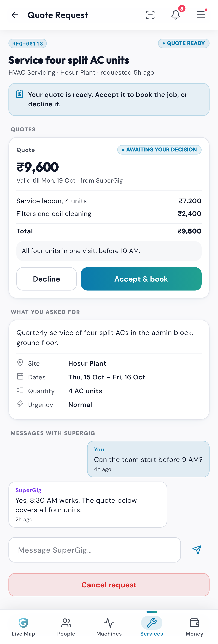The image size is (218, 644).
Task: Tap the Dates calendar icon
Action: click(20, 376)
